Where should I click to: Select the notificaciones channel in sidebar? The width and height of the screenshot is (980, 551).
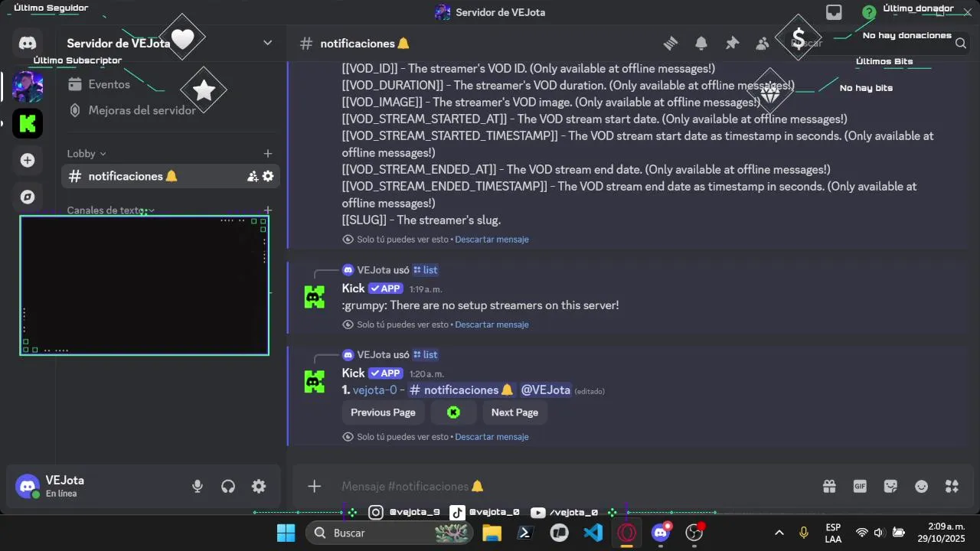171,176
